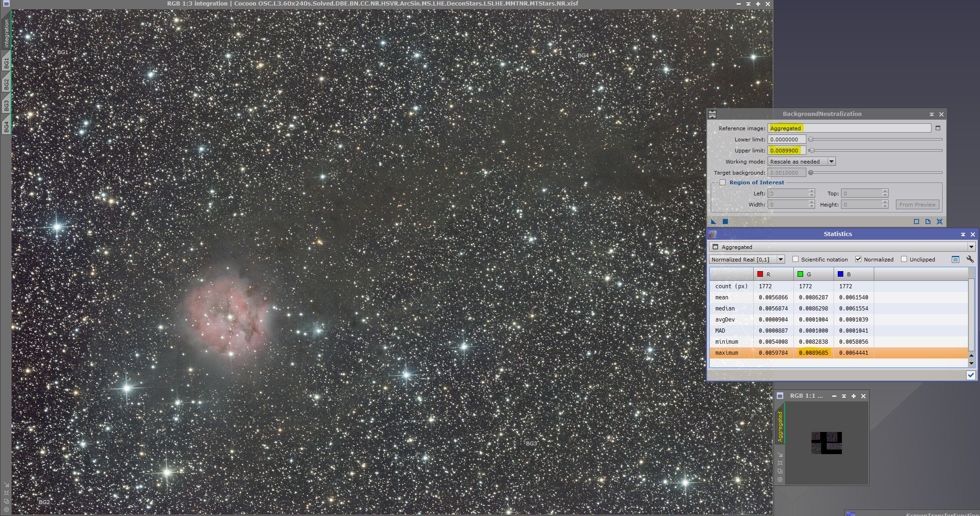Click the reference image selector icon beside Aggregated
This screenshot has width=980, height=516.
click(938, 128)
